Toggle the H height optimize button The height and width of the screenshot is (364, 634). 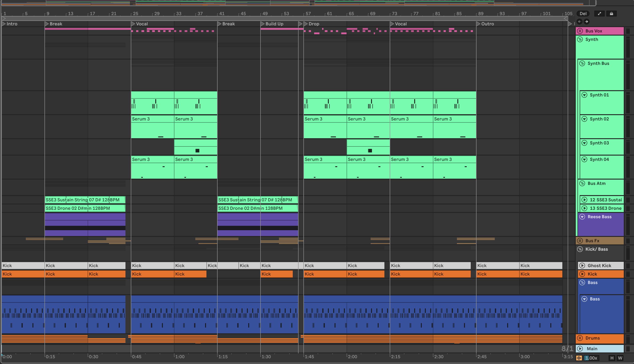[612, 358]
